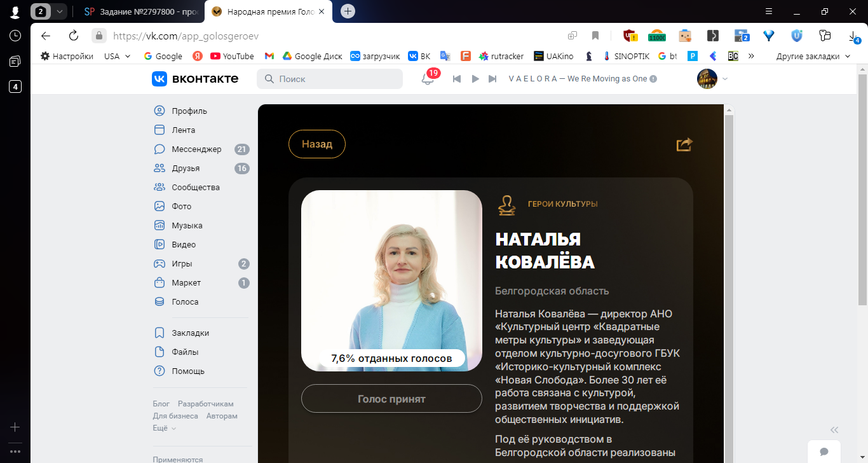Screen dimensions: 868x463
Task: Close the Народная премия tab
Action: tap(322, 11)
